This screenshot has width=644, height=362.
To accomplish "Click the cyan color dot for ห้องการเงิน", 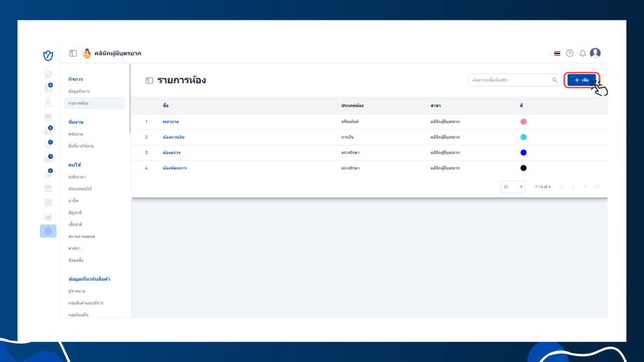I will [524, 137].
